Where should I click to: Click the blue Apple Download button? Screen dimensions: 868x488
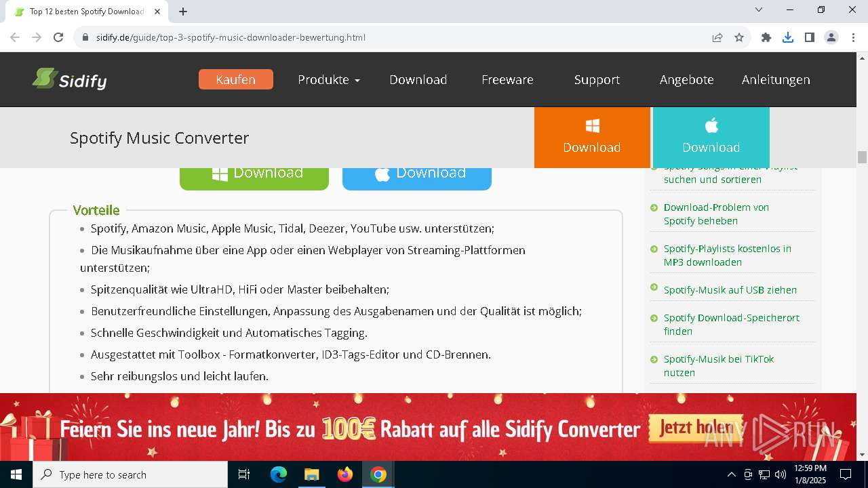tap(417, 178)
